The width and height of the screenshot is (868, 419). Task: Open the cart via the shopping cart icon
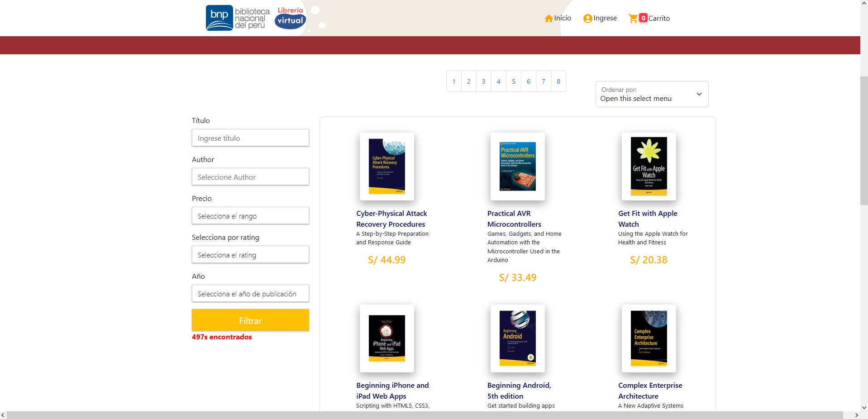click(x=634, y=18)
